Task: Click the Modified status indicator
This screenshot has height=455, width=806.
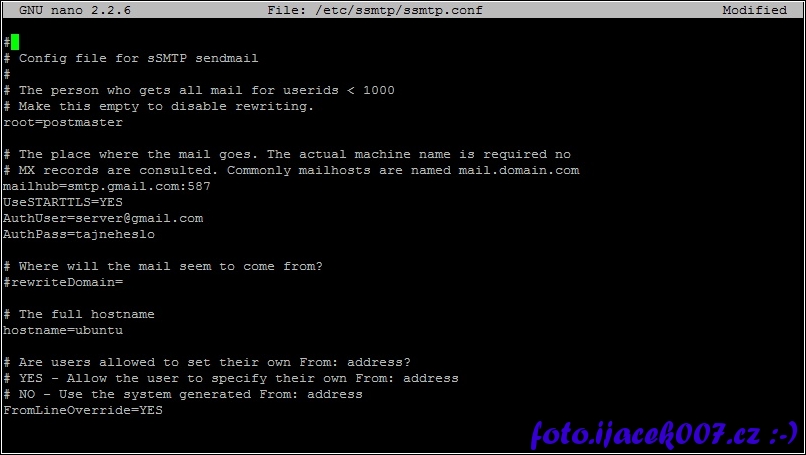Action: [x=754, y=10]
